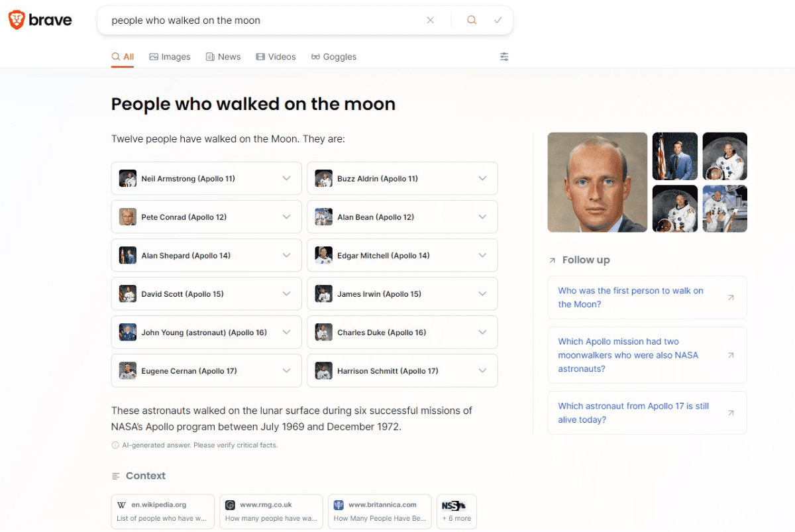Clear the search box with X
The width and height of the screenshot is (795, 532).
click(x=431, y=20)
